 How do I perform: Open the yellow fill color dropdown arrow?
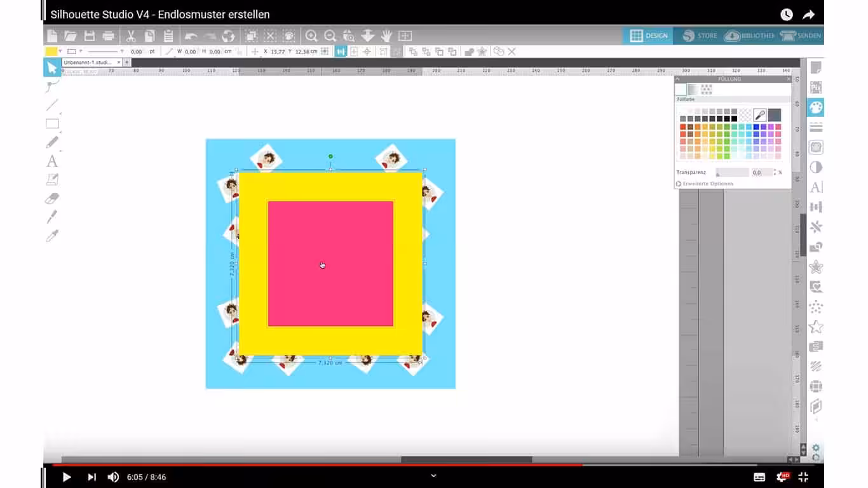[x=60, y=51]
